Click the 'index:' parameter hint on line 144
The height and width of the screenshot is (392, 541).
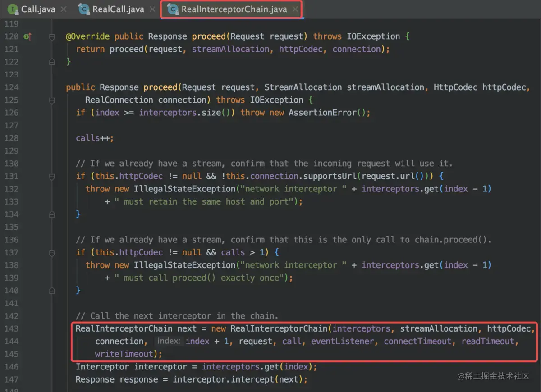pos(169,341)
